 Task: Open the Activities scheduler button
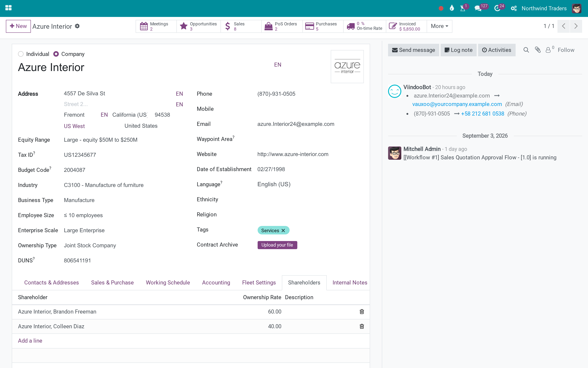pyautogui.click(x=497, y=50)
